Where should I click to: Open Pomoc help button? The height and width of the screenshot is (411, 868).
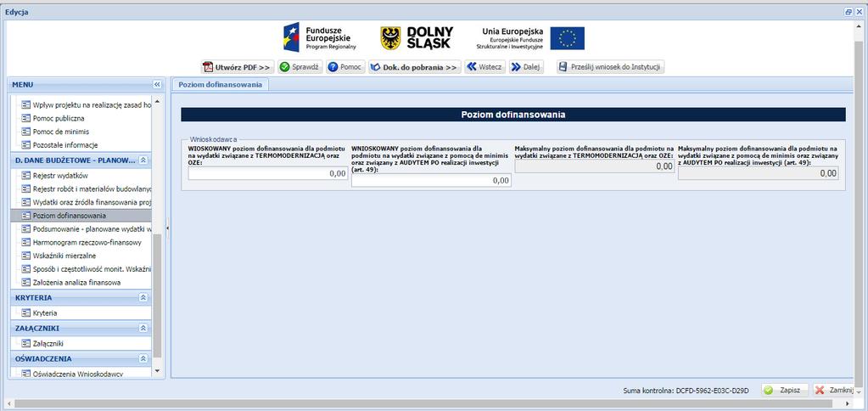coord(344,67)
